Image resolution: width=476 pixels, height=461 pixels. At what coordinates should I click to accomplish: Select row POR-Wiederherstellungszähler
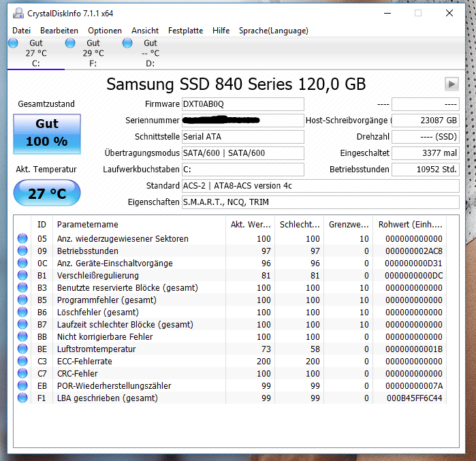(x=229, y=385)
